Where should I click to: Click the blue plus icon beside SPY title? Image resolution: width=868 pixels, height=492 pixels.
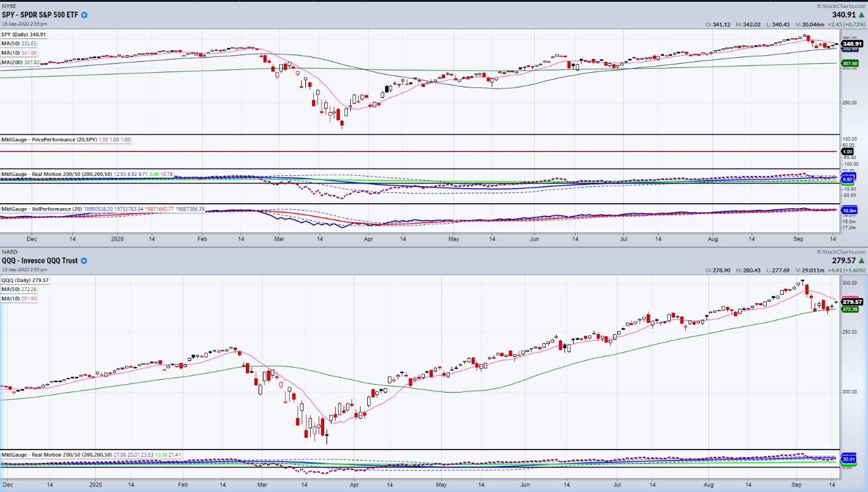[x=84, y=15]
